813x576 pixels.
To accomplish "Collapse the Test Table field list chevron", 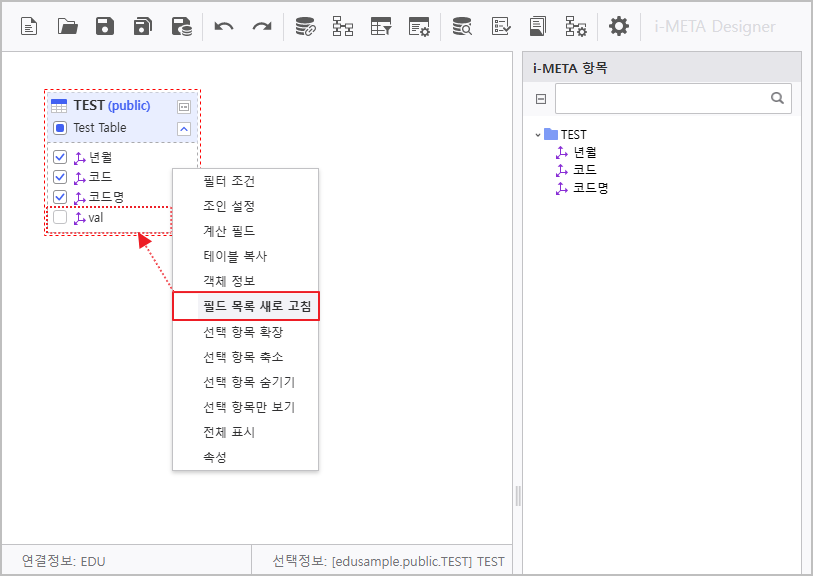I will click(184, 129).
